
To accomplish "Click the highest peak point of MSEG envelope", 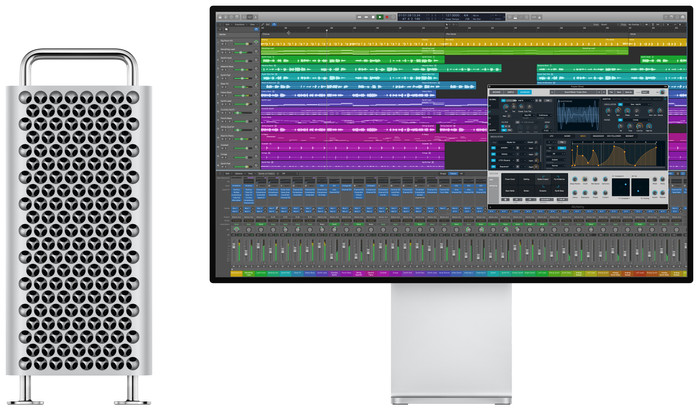I will (x=614, y=146).
